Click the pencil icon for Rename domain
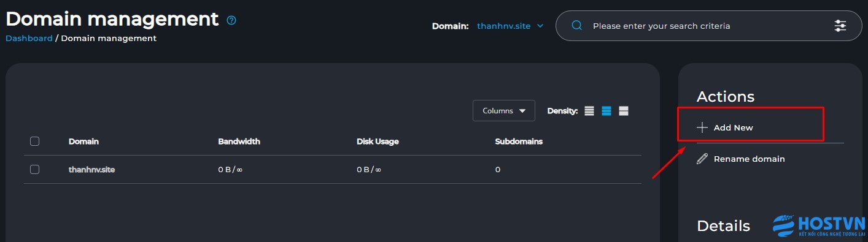Image resolution: width=868 pixels, height=242 pixels. pyautogui.click(x=702, y=159)
